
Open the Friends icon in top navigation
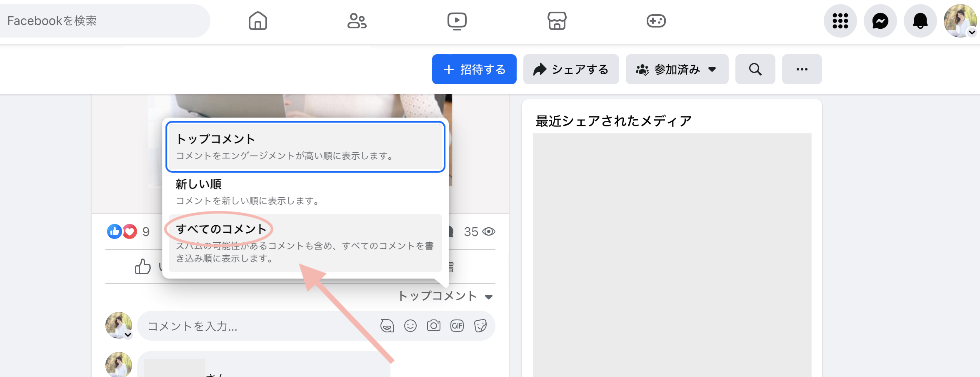coord(357,21)
